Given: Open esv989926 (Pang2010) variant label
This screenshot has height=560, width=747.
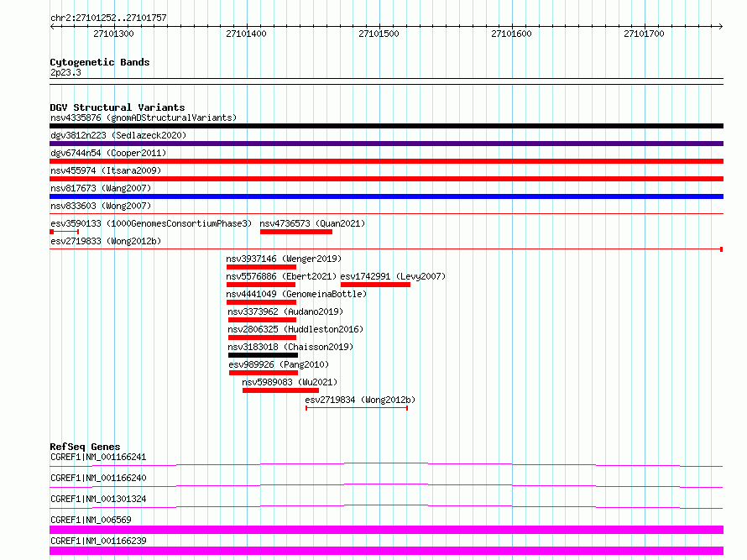Looking at the screenshot, I should pyautogui.click(x=279, y=364).
